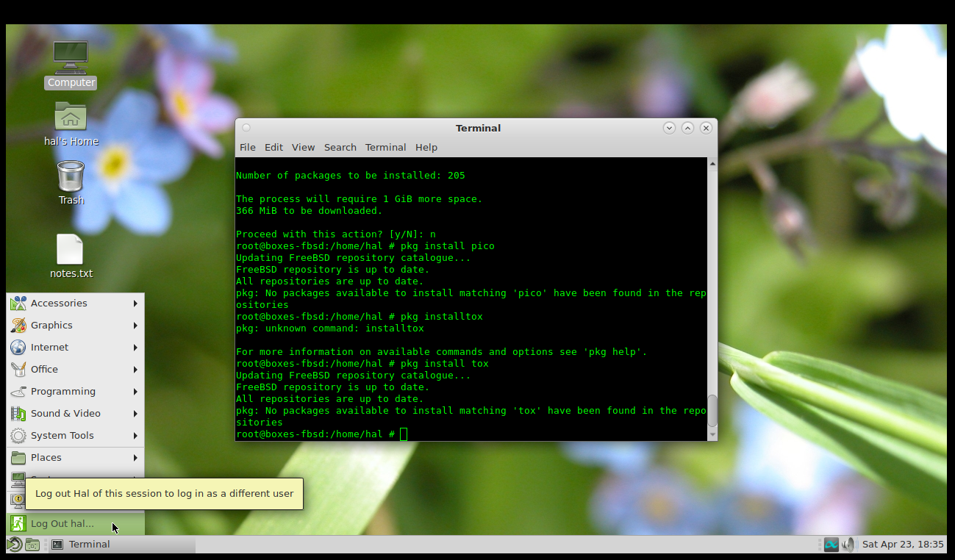
Task: Select the notes.txt file icon
Action: (71, 251)
